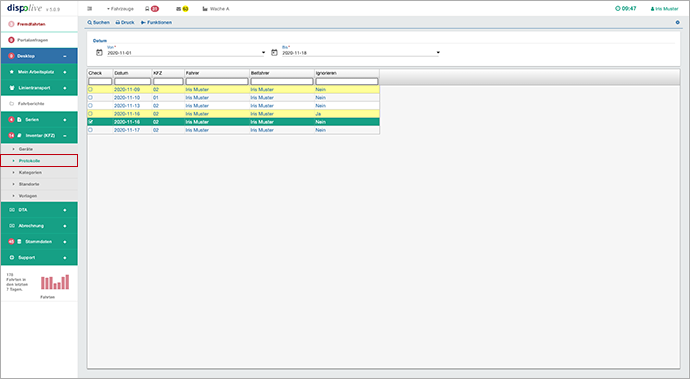This screenshot has height=379, width=690.
Task: Uncheck the highlighted green 2020-11-16 row
Action: 91,121
